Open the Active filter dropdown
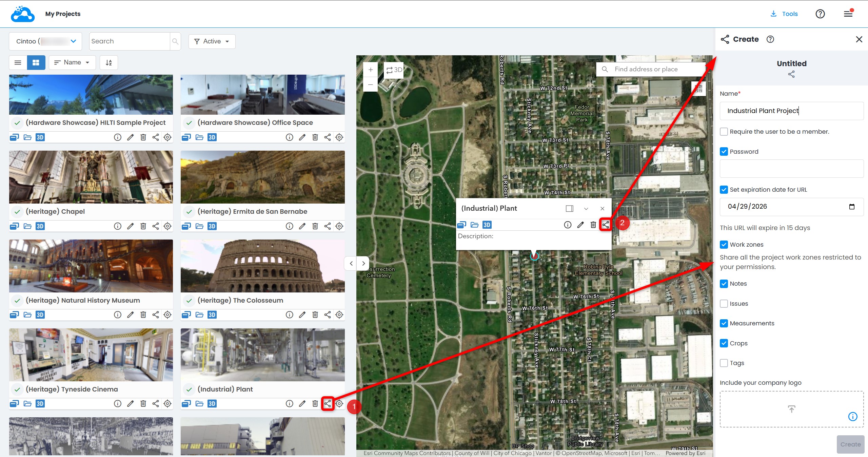868x457 pixels. (212, 41)
